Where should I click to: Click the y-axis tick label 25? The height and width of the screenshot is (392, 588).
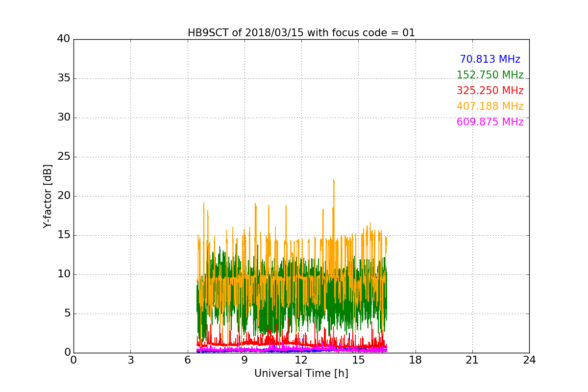63,157
